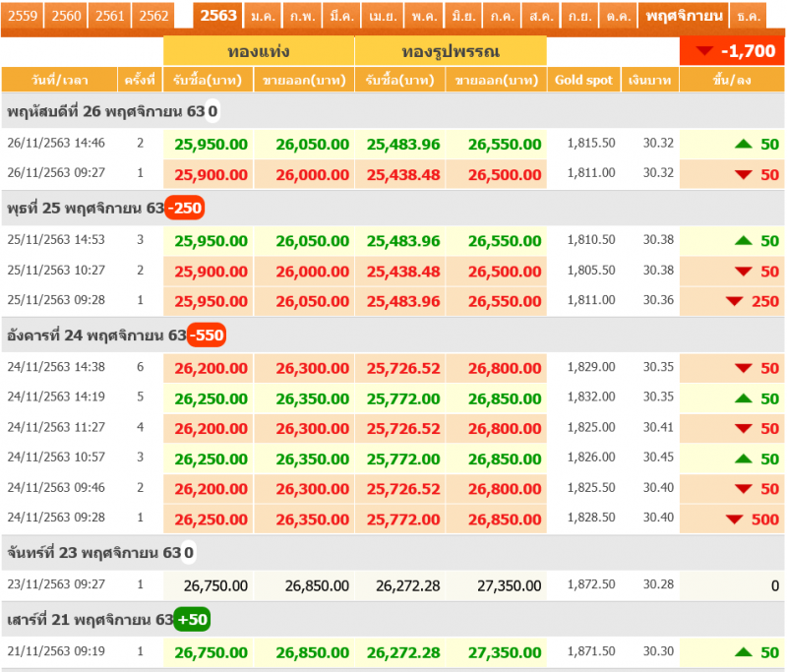Click red down arrow in 26/11/2563 09:27 row

(x=745, y=175)
